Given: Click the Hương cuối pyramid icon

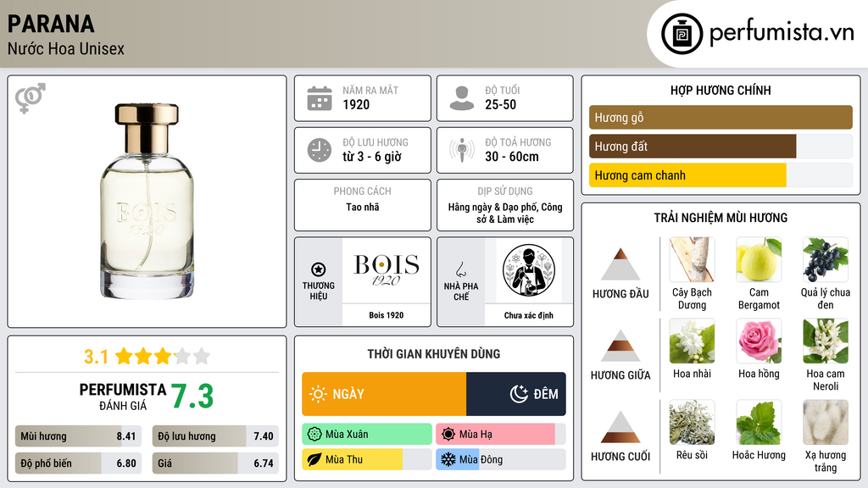Looking at the screenshot, I should [x=620, y=427].
